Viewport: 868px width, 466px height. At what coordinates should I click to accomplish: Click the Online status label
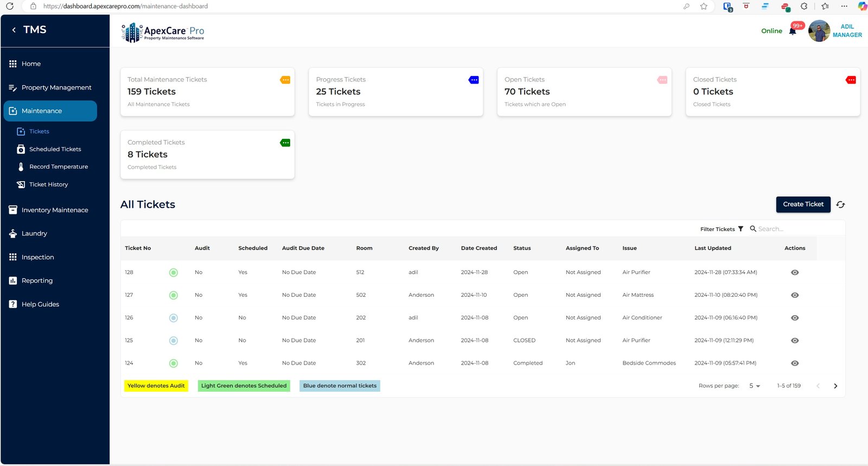[x=771, y=31]
